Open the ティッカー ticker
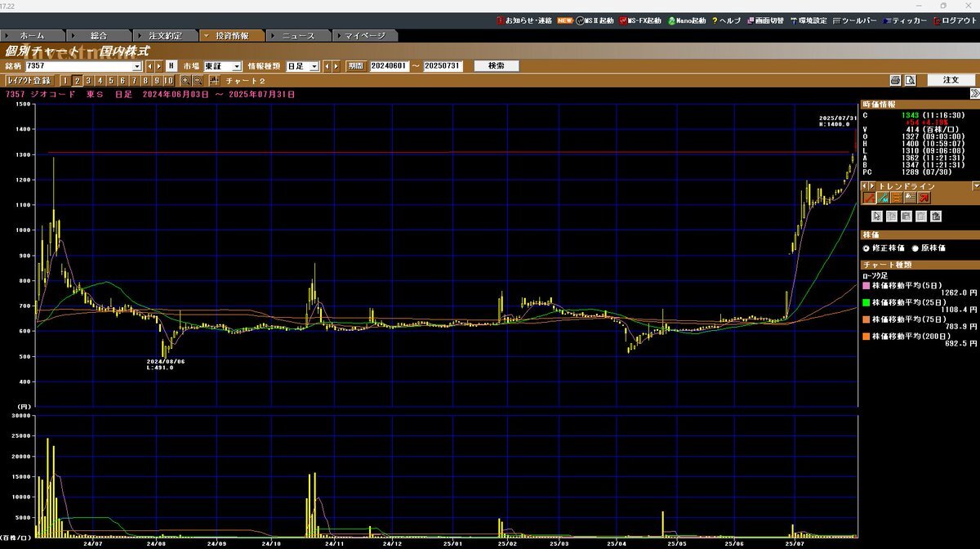 [x=904, y=20]
